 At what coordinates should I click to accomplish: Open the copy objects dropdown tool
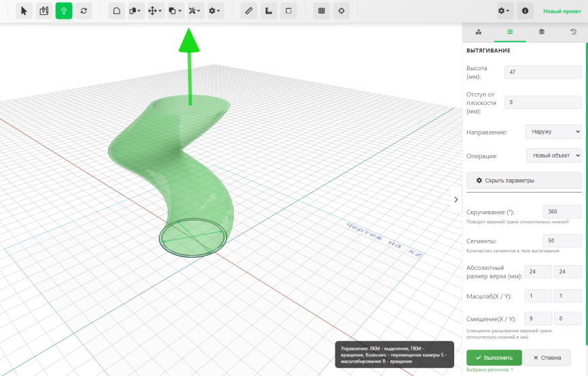pyautogui.click(x=136, y=11)
